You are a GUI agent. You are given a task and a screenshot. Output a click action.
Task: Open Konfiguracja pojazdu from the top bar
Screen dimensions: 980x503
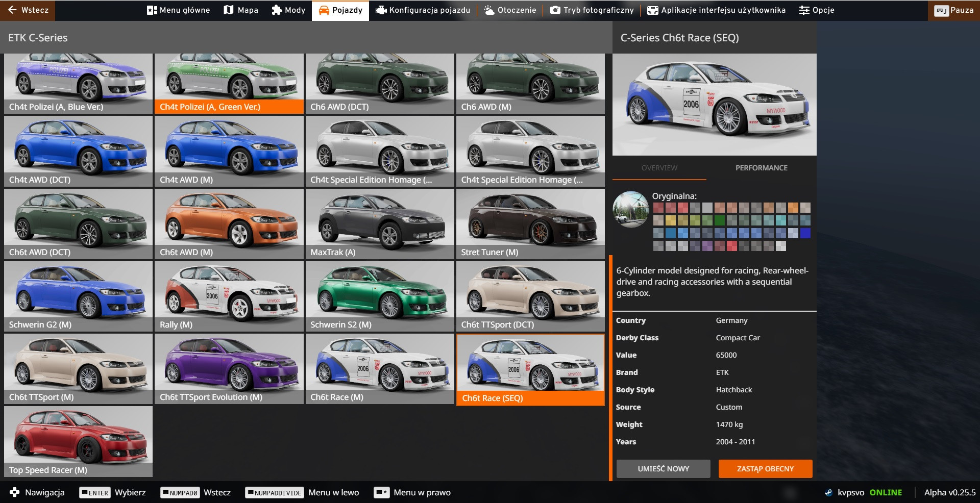pos(423,10)
